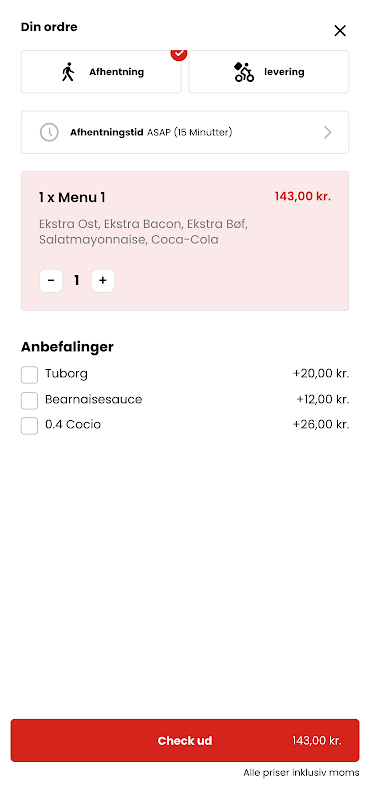
Task: Select the Afhentning tab
Action: 101,72
